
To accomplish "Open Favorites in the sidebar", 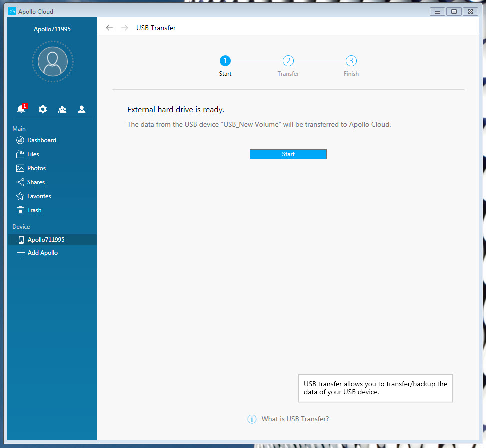I will pyautogui.click(x=39, y=196).
